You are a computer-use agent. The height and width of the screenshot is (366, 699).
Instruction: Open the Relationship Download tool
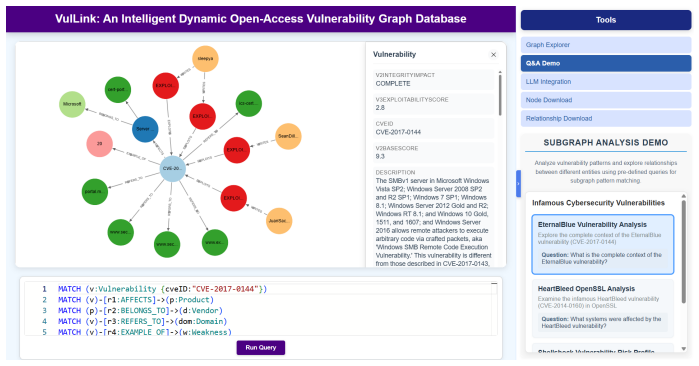[x=606, y=119]
